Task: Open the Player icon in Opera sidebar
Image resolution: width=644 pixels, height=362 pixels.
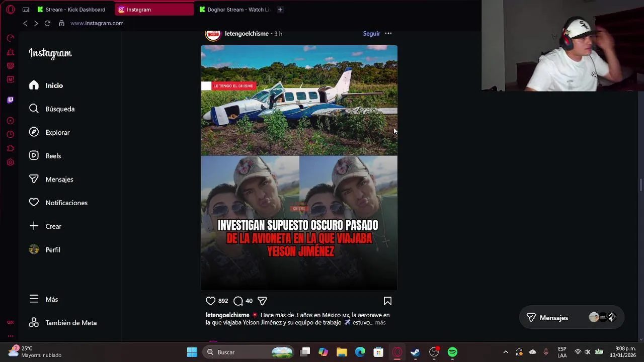Action: (10, 121)
